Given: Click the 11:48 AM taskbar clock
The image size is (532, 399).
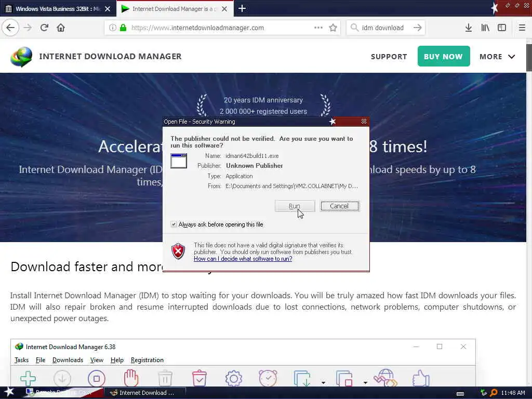Looking at the screenshot, I should point(513,393).
